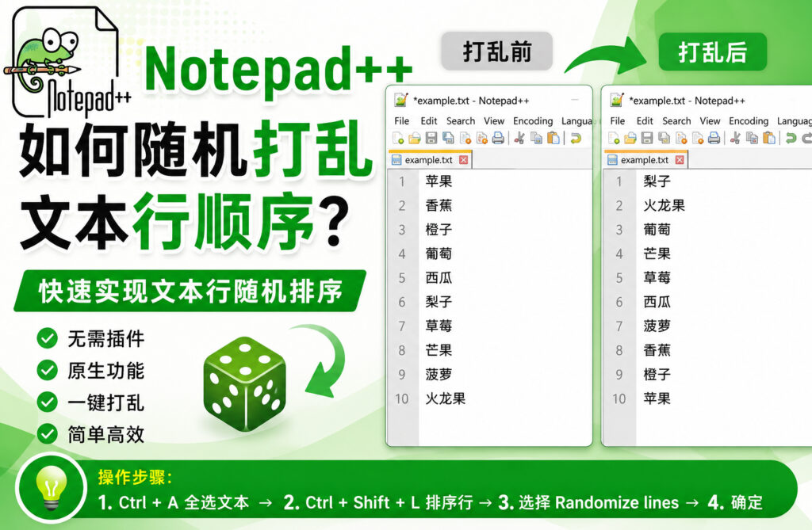Click line 8 香蕉 in the 打乱后 window
This screenshot has height=530, width=812.
(x=657, y=350)
